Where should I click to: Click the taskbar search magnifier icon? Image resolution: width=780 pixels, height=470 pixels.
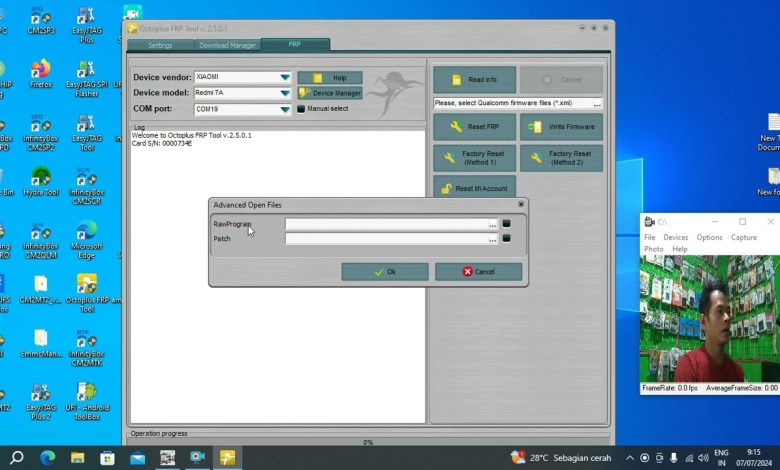[17, 457]
